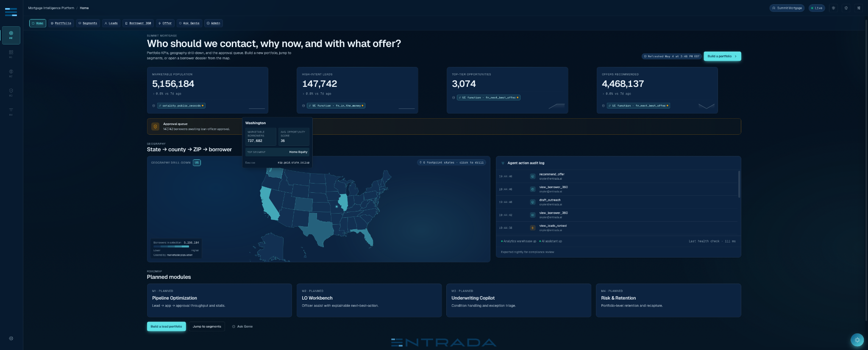Click the Entrada logo in the sidebar
The width and height of the screenshot is (868, 350).
pos(11,12)
